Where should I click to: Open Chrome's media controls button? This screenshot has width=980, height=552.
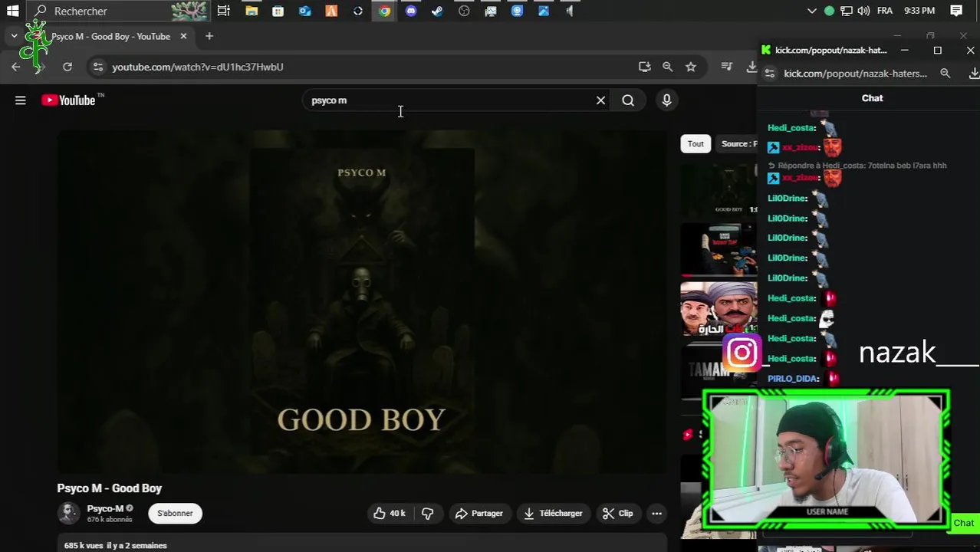coord(727,67)
